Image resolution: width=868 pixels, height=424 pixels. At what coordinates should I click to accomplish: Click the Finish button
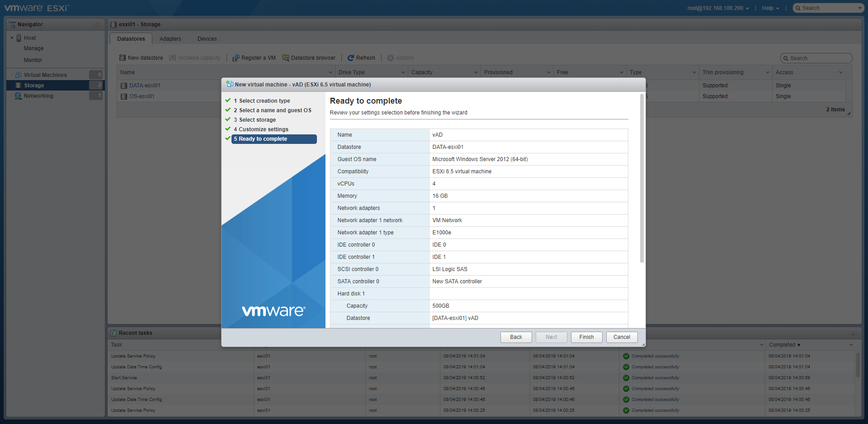pos(586,337)
